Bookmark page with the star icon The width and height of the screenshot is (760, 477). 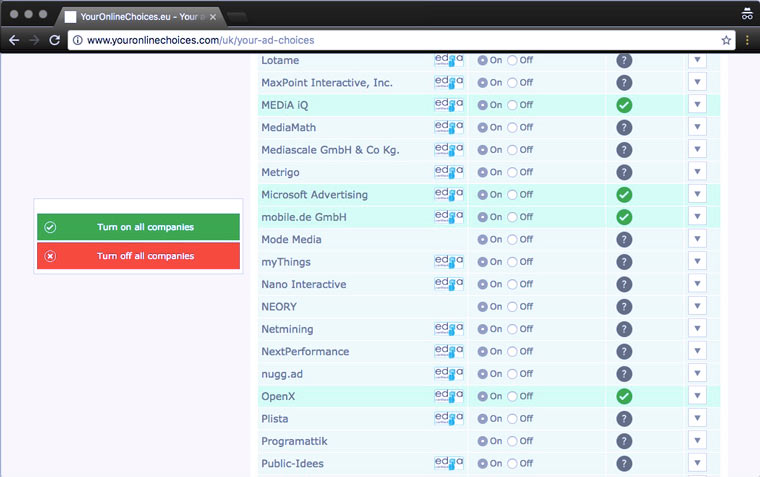pyautogui.click(x=726, y=40)
